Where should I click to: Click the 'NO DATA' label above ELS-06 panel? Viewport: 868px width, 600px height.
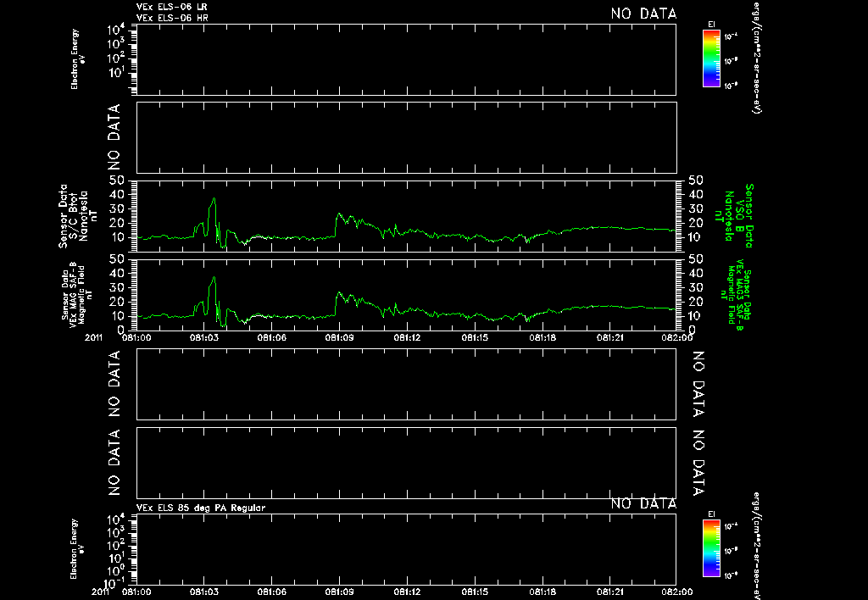click(644, 14)
